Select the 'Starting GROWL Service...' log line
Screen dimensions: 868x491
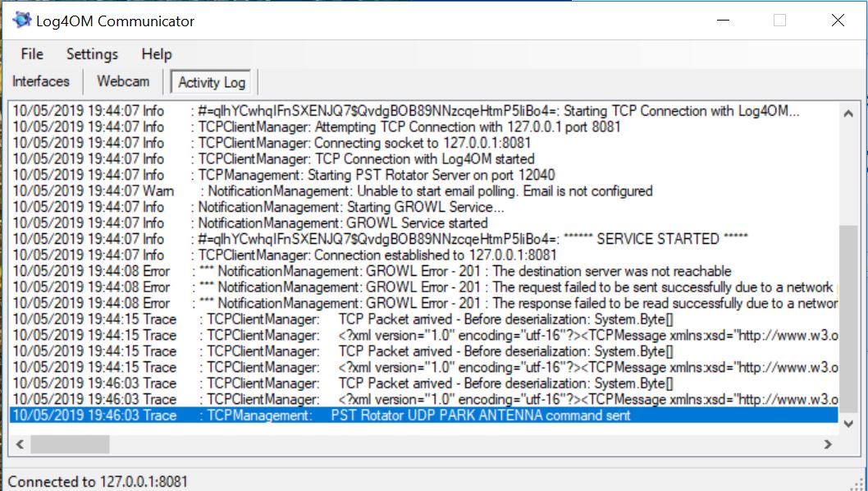point(424,207)
